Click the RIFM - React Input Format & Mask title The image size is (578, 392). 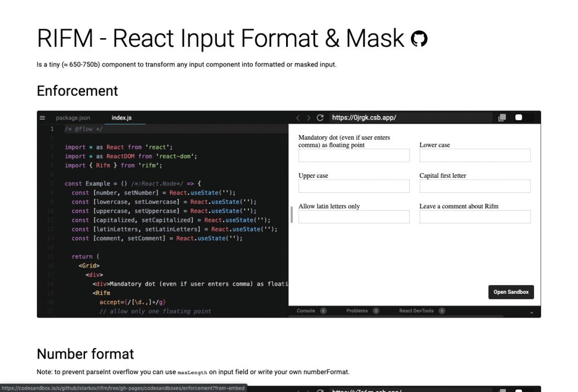(x=220, y=39)
